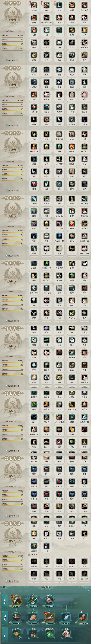The height and width of the screenshot is (644, 91).
Task: Open the 装备拆解 equipment dismantle skill
Action: pos(50,634)
